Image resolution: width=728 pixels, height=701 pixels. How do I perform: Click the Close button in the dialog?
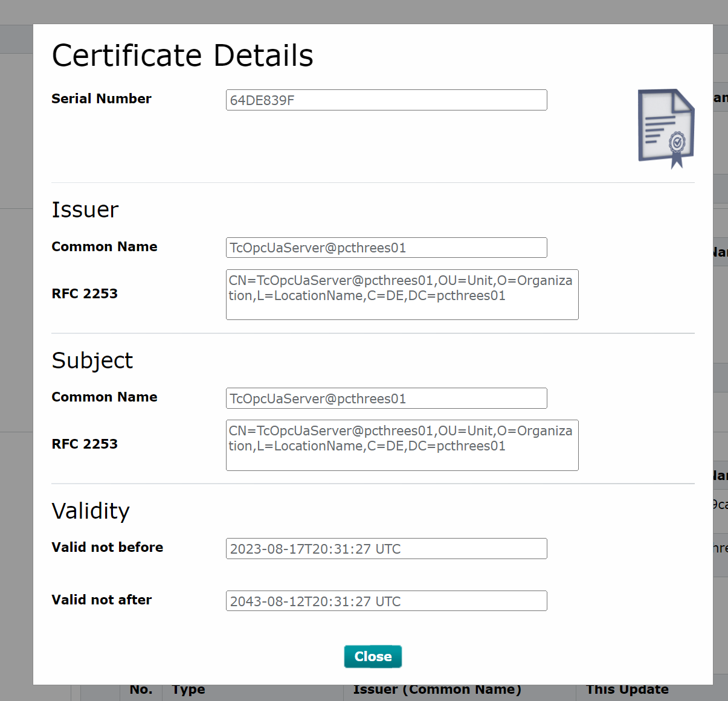point(373,656)
